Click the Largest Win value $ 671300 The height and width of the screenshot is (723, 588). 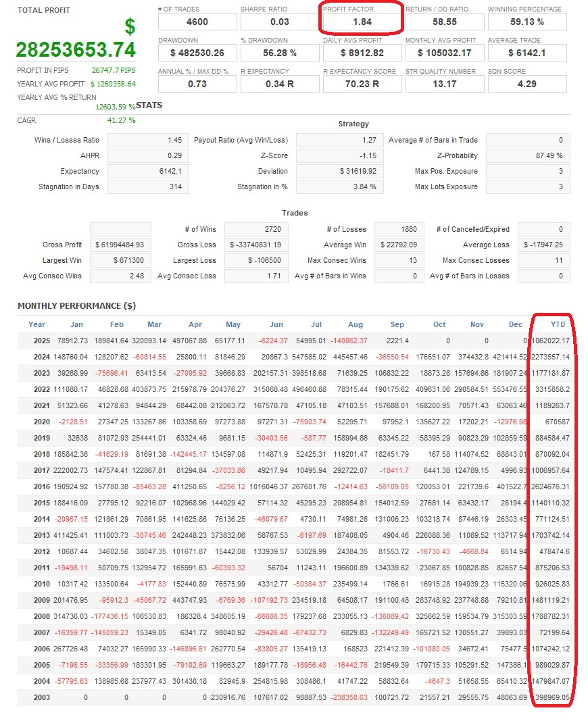[120, 260]
